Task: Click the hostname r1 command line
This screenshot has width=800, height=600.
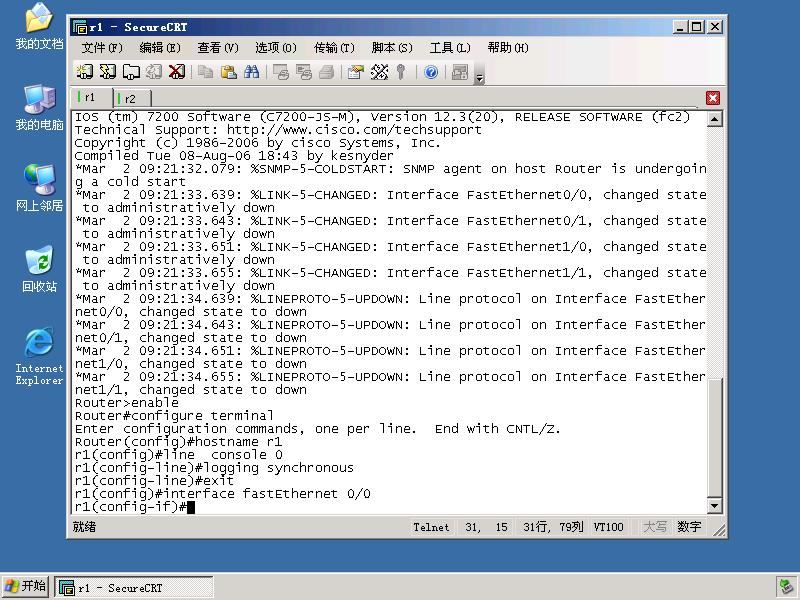Action: [x=178, y=442]
